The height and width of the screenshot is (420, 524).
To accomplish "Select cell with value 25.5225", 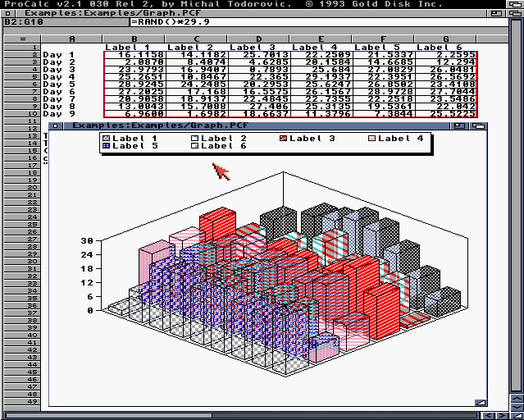I will click(446, 114).
